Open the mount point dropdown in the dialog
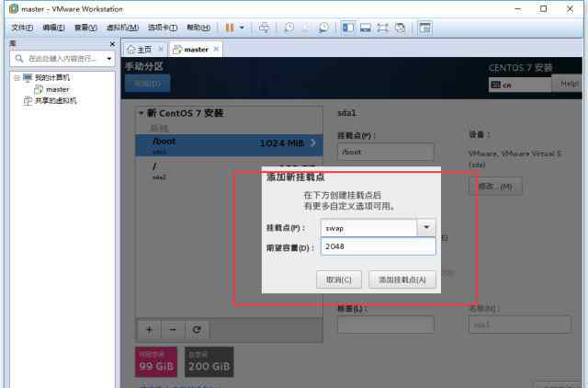Image resolution: width=588 pixels, height=388 pixels. [426, 227]
